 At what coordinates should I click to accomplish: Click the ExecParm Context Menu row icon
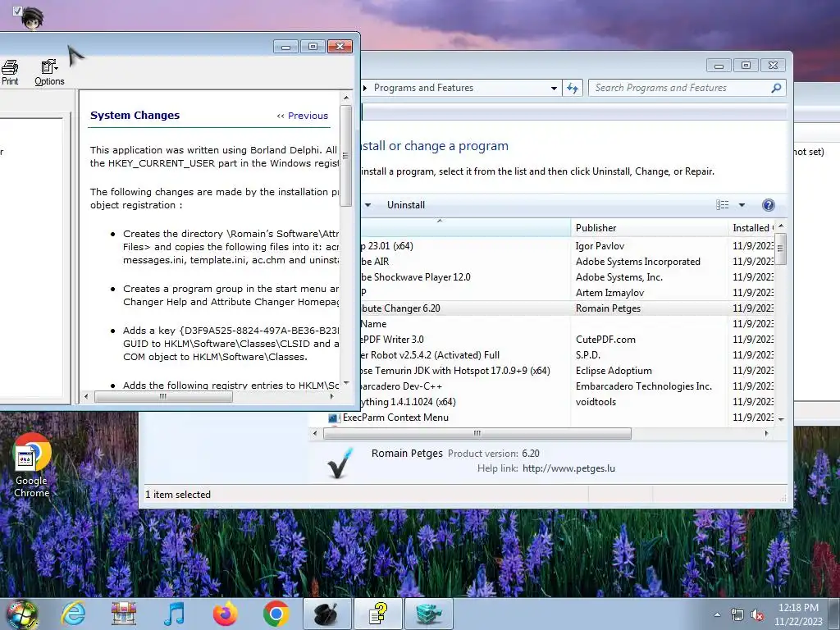tap(333, 418)
